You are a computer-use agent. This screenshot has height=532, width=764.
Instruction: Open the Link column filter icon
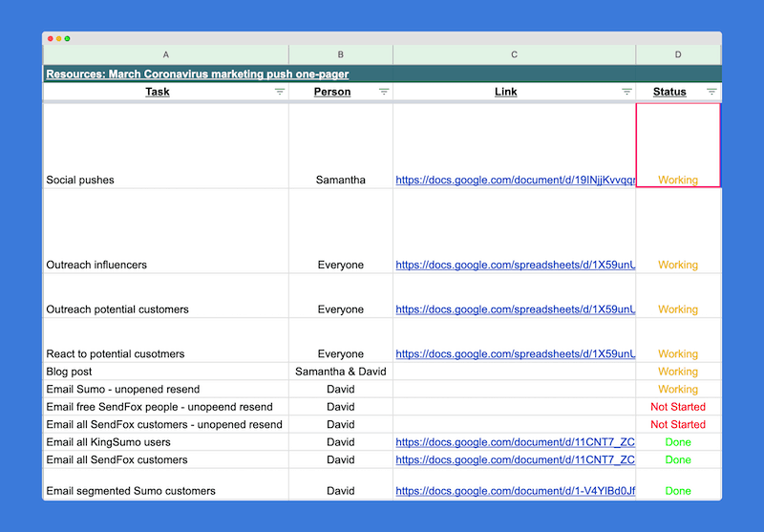pos(626,92)
